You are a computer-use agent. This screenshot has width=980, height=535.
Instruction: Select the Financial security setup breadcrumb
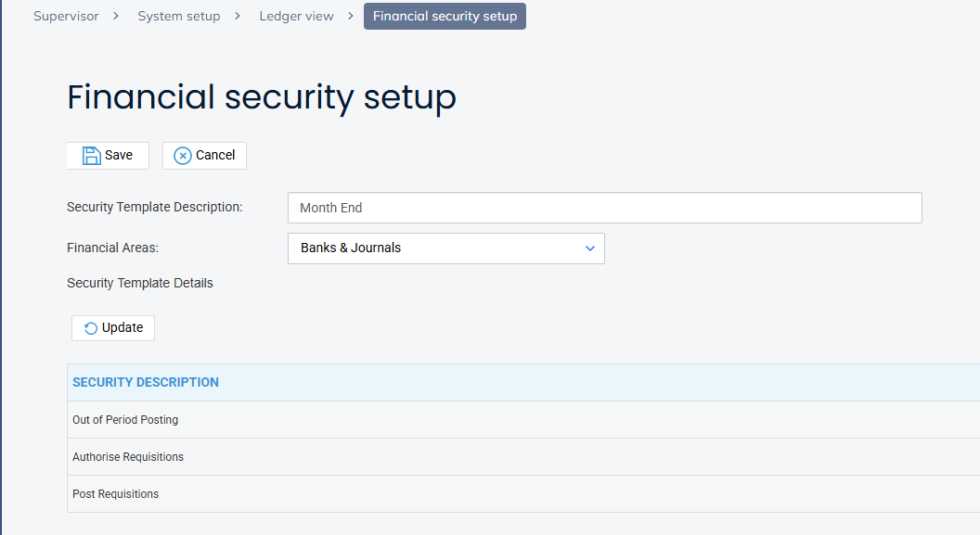(445, 17)
